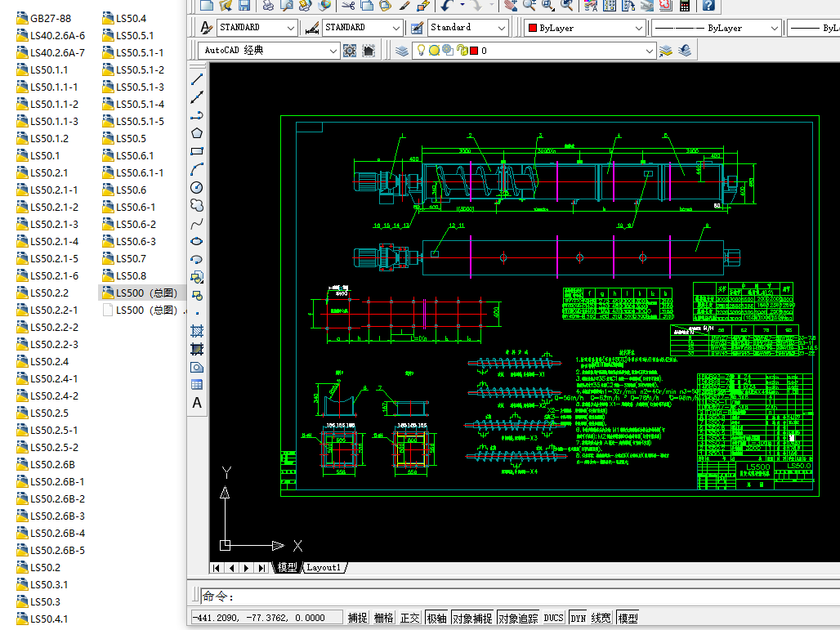Switch to the 模型 model tab
This screenshot has height=630, width=840.
[287, 568]
